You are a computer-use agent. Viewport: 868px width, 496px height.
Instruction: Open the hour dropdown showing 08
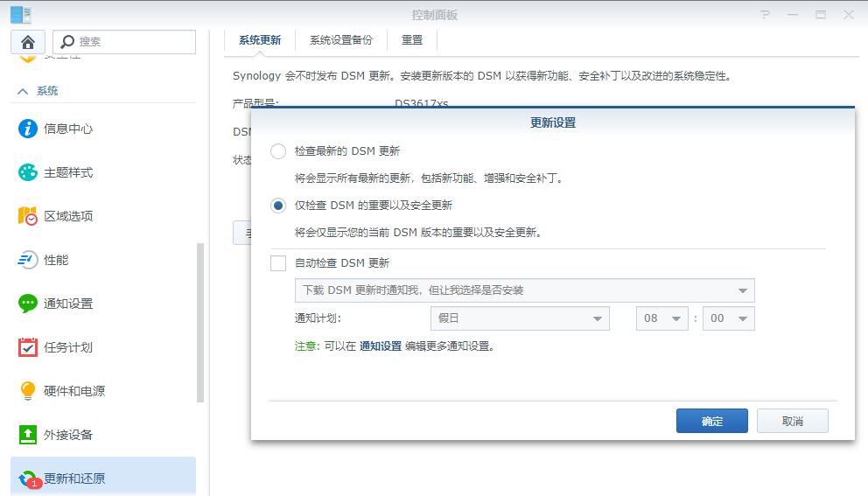coord(662,318)
